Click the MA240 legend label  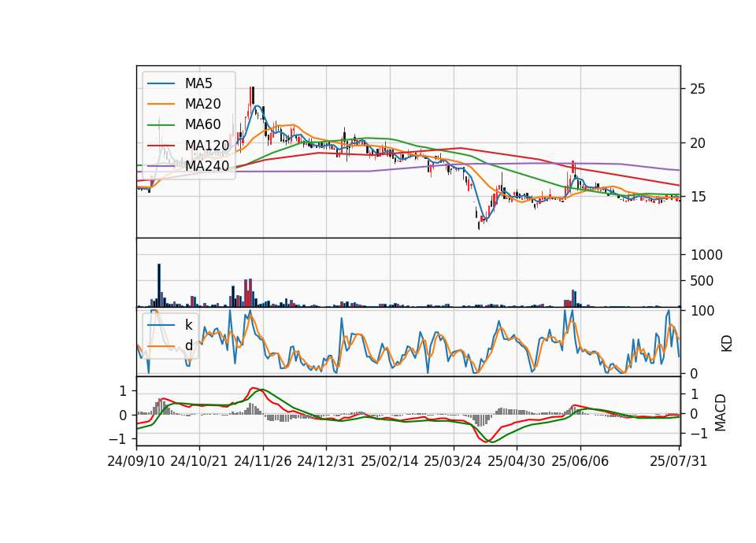[207, 166]
